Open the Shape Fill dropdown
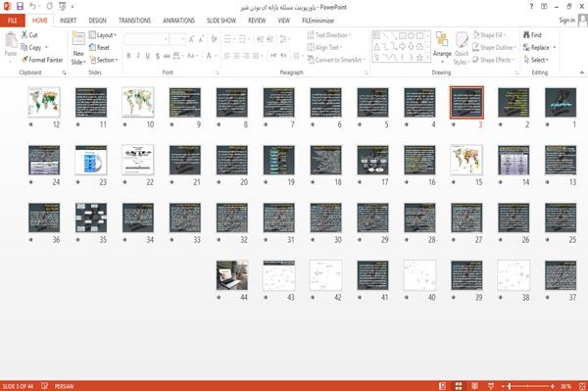This screenshot has height=391, width=588. pyautogui.click(x=489, y=35)
